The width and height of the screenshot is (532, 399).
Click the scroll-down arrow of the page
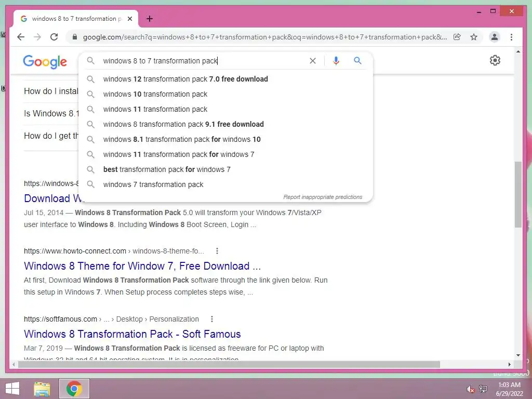[x=518, y=355]
